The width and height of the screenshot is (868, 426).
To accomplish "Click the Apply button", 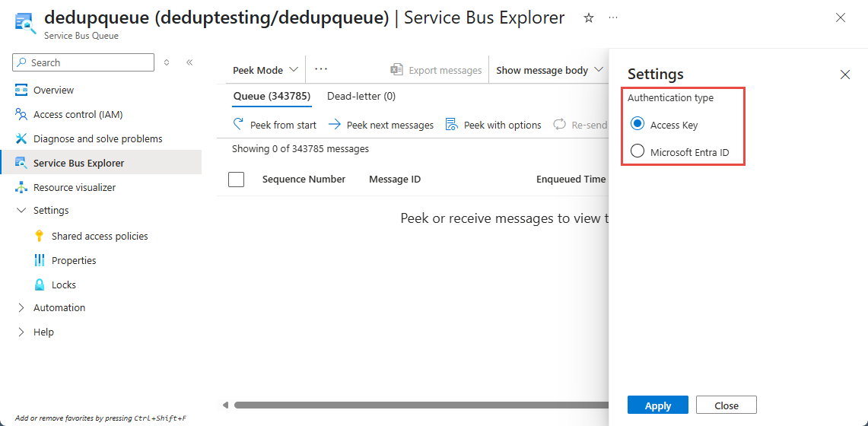I will pyautogui.click(x=658, y=405).
